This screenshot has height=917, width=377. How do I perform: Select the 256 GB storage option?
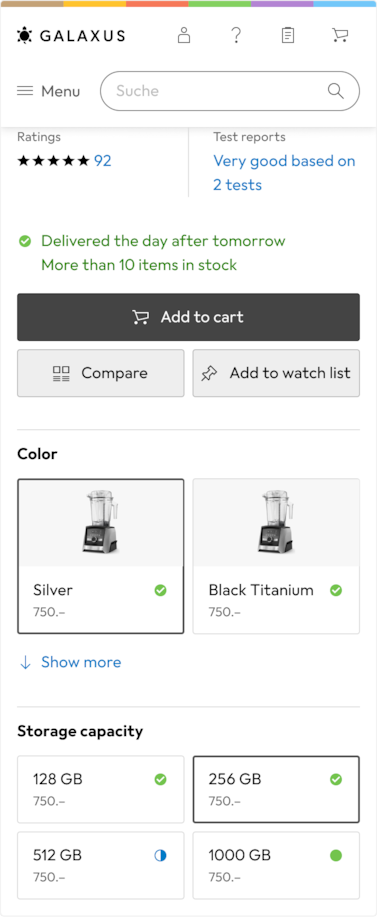pyautogui.click(x=276, y=789)
